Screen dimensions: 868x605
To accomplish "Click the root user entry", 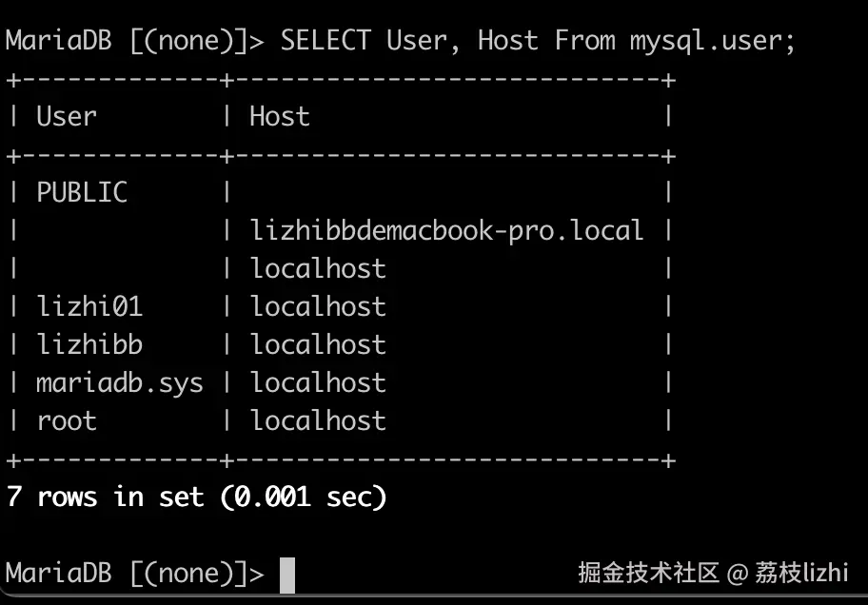I will coord(67,420).
